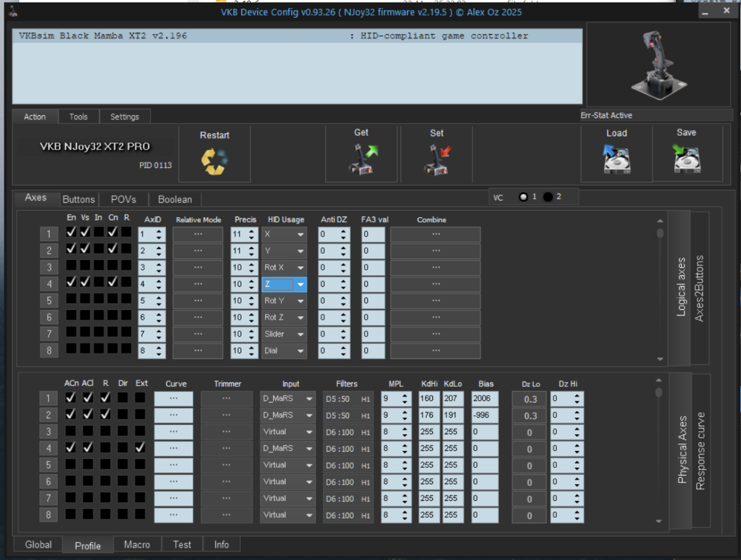This screenshot has height=560, width=741.
Task: Click the Restart device icon
Action: click(x=215, y=161)
